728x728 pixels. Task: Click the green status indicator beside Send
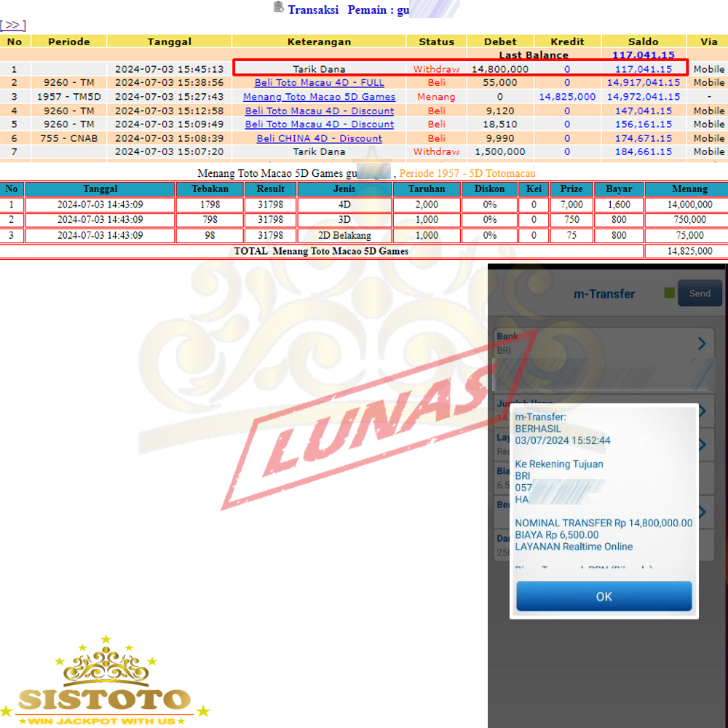click(x=670, y=293)
